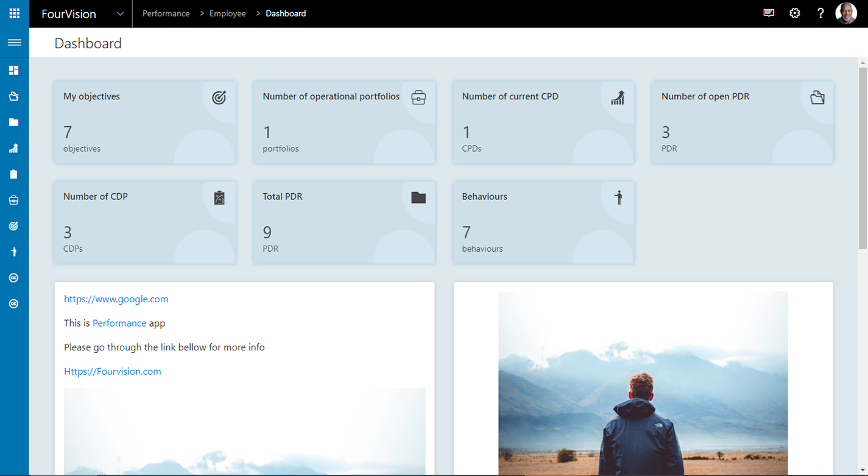
Task: Go to the Employee breadcrumb
Action: click(228, 13)
